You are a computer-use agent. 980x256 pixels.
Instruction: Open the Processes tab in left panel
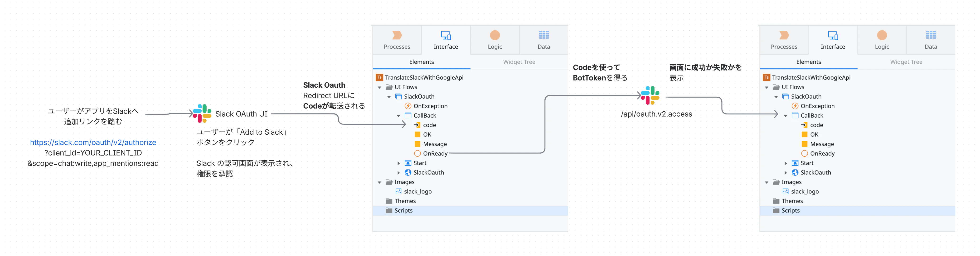tap(397, 40)
